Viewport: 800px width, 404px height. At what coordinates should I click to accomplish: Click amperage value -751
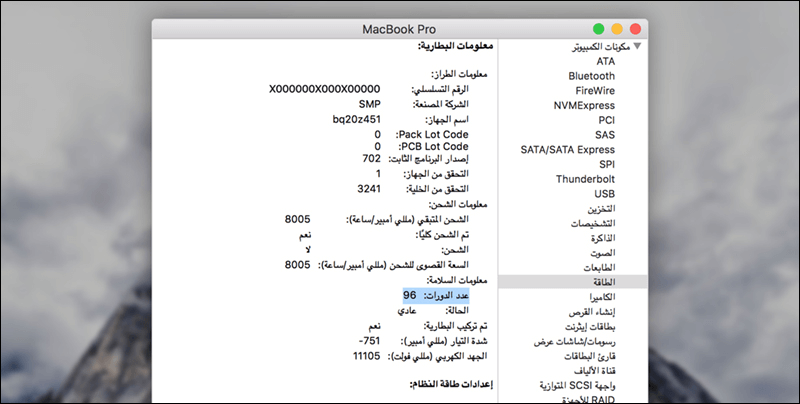369,341
